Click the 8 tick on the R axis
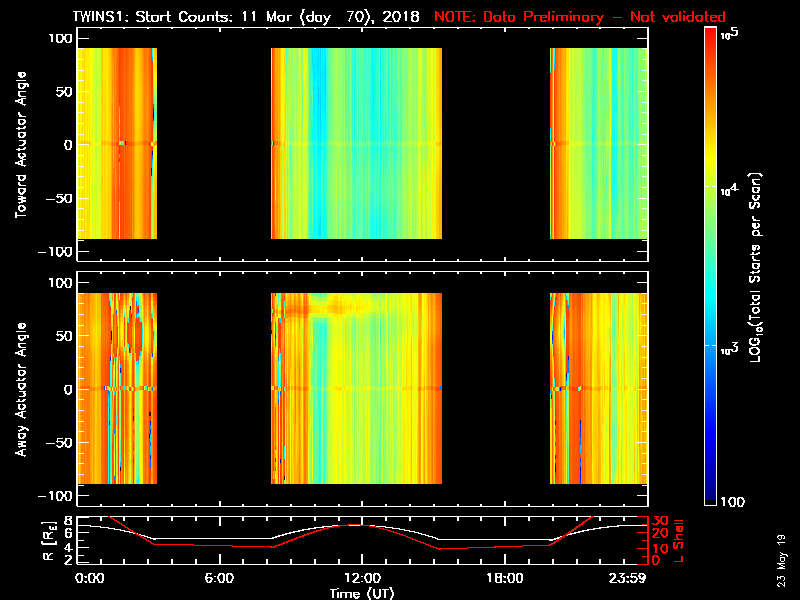 pyautogui.click(x=68, y=521)
